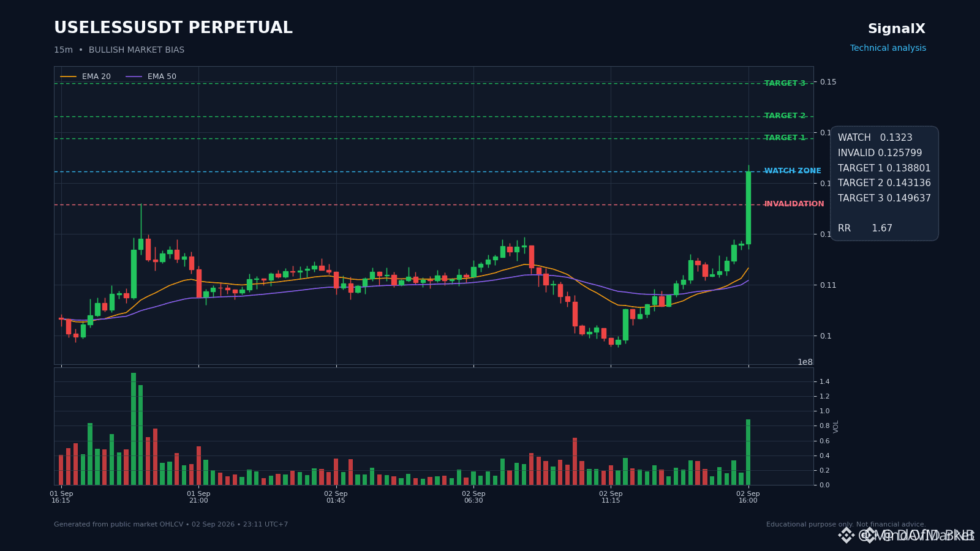Click the WATCH ZONE label
The height and width of the screenshot is (551, 980).
click(x=793, y=171)
